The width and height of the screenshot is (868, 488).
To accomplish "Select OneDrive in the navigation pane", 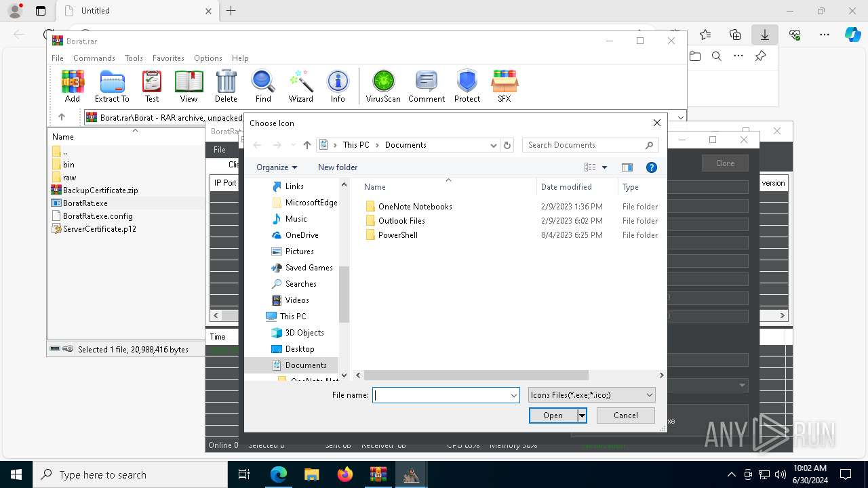I will (301, 235).
